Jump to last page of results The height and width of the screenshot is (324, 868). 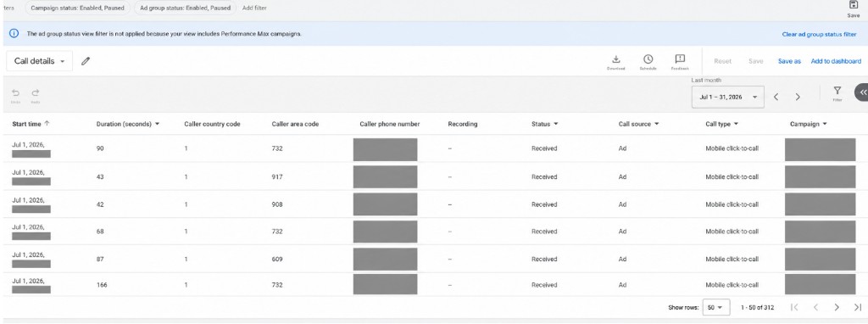tap(858, 307)
